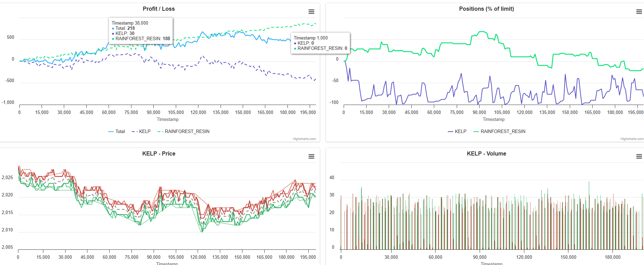This screenshot has width=644, height=265.
Task: Click the 2,010 label on KELP Price y-axis
Action: (7, 230)
